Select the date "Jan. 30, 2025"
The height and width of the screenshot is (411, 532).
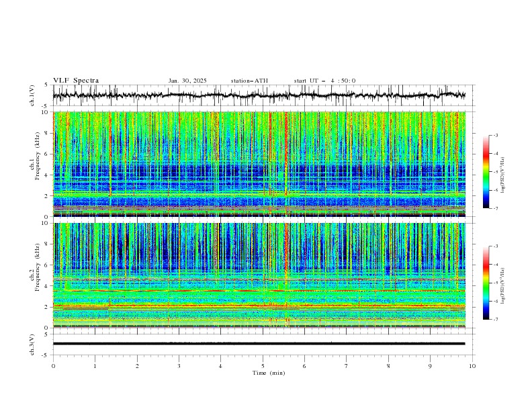point(187,81)
